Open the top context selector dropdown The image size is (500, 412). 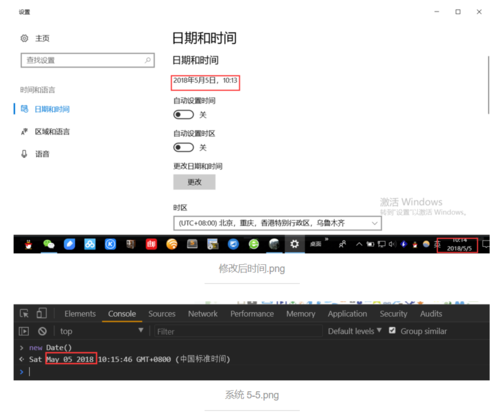101,331
